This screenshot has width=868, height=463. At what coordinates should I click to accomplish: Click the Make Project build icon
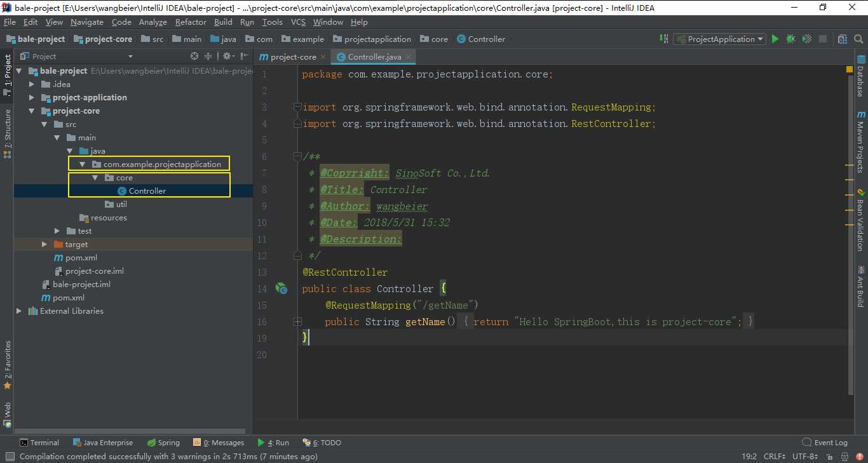663,39
